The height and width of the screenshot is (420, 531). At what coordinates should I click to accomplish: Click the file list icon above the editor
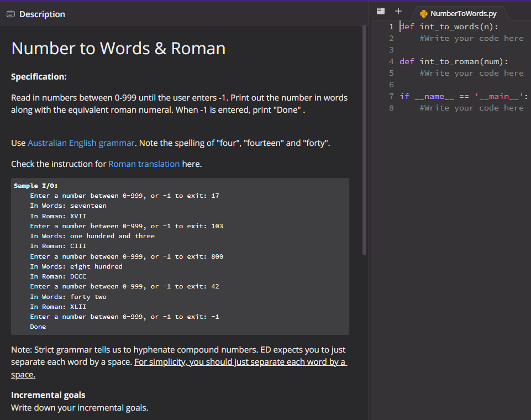click(380, 11)
